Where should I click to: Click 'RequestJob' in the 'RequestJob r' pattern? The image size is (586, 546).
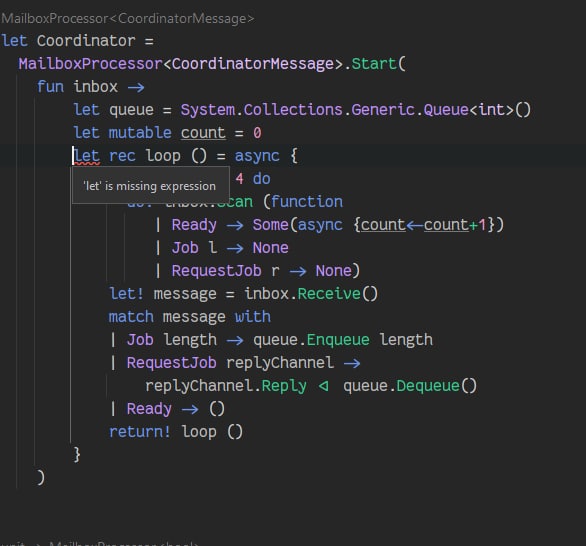(x=216, y=271)
